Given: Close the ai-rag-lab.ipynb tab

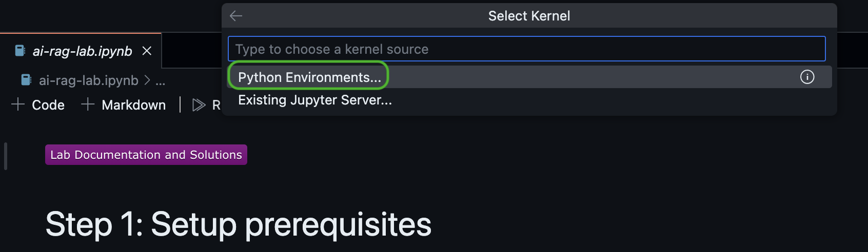Looking at the screenshot, I should pos(147,51).
